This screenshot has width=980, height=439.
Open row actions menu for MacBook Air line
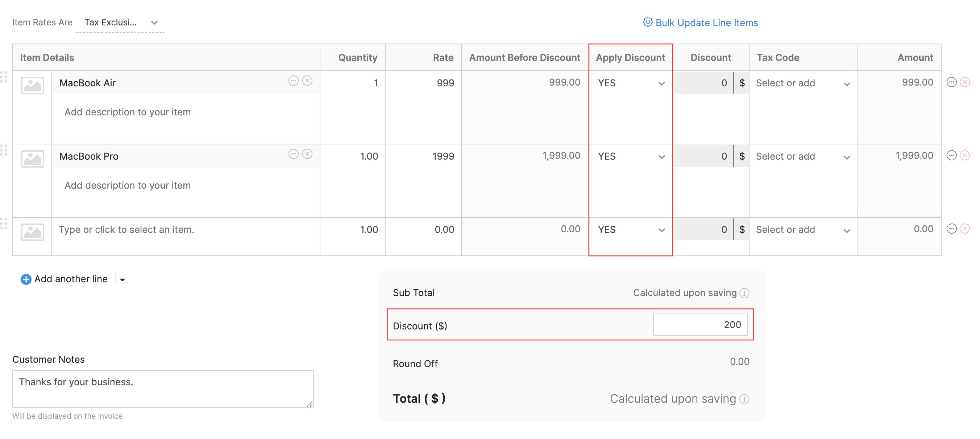point(951,82)
